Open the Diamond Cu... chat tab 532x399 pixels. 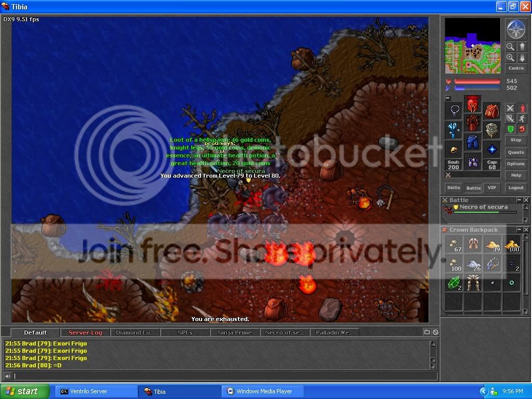coord(135,332)
